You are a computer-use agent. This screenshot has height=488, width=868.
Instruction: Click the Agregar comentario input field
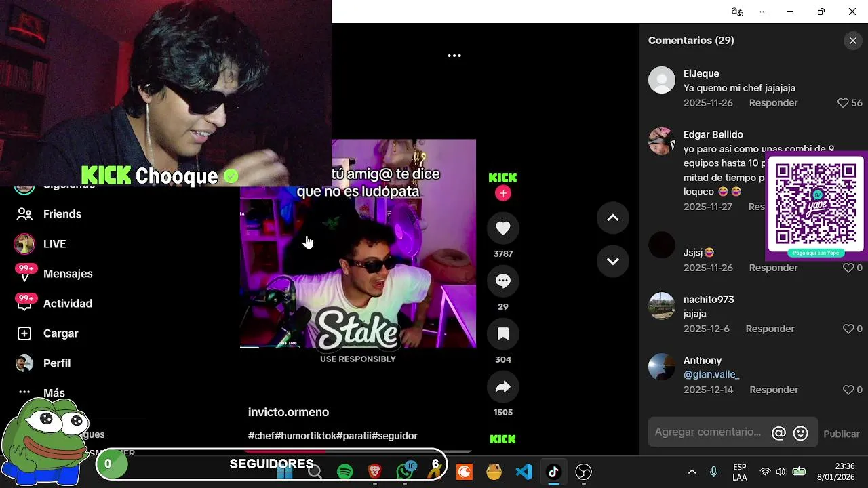tap(709, 432)
